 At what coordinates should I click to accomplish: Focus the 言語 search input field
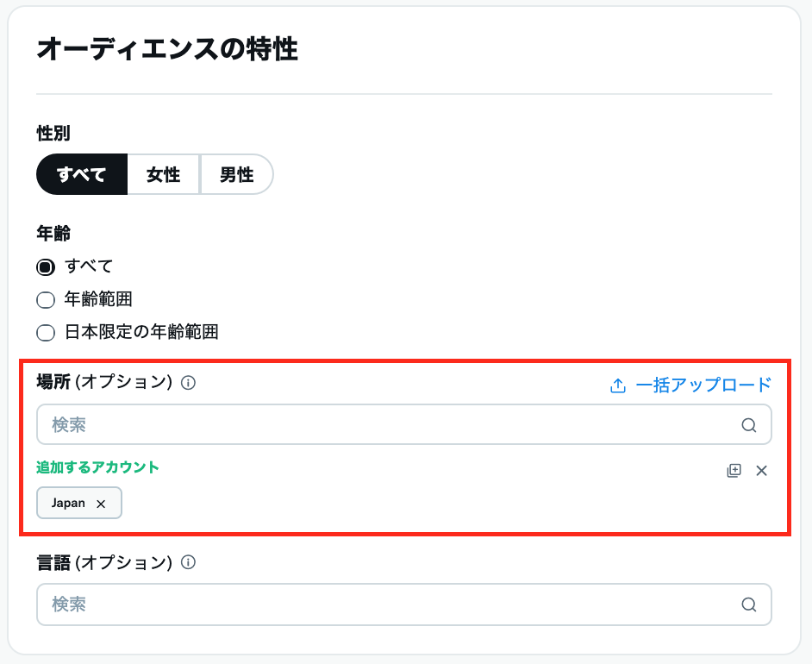point(388,604)
